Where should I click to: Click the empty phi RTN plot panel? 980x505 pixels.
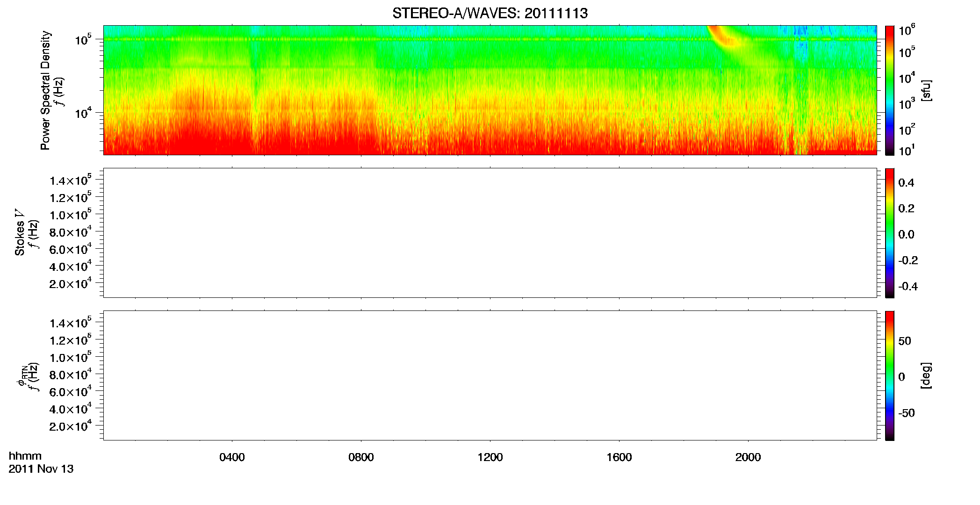click(490, 375)
